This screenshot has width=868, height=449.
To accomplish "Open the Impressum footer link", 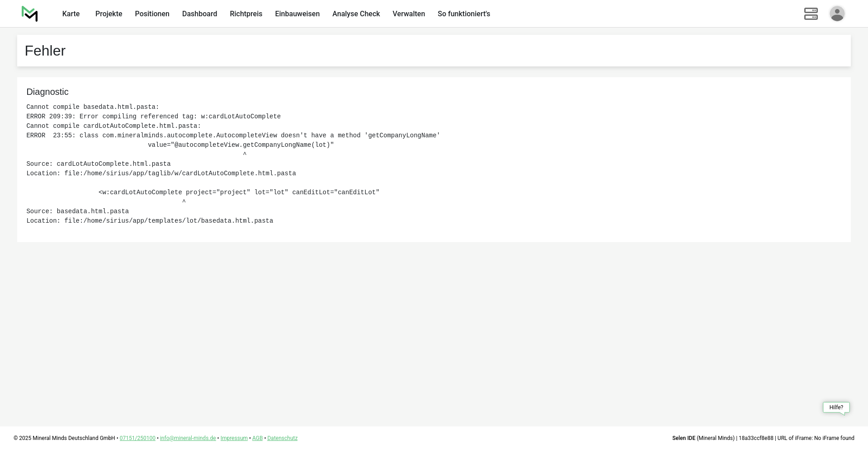I will tap(234, 438).
